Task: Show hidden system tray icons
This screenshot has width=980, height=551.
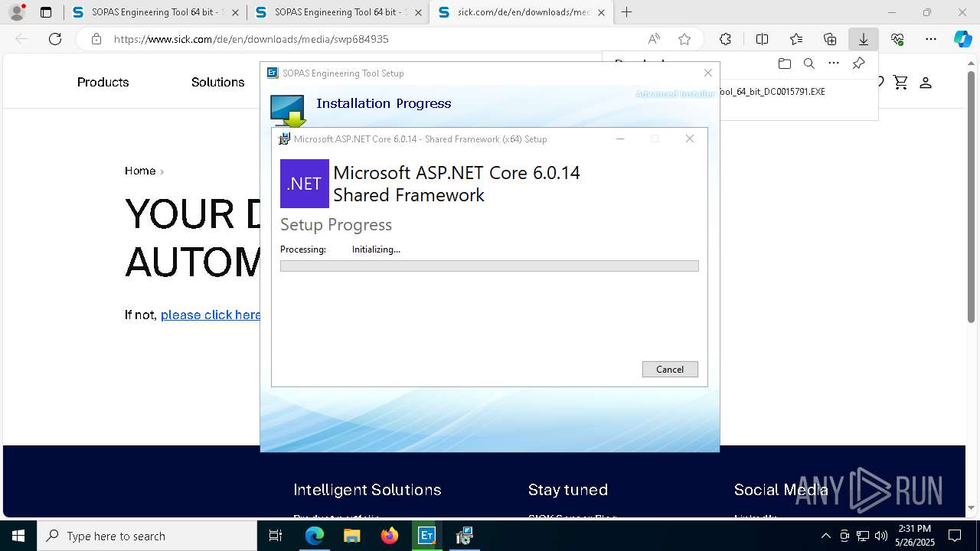Action: pyautogui.click(x=825, y=536)
